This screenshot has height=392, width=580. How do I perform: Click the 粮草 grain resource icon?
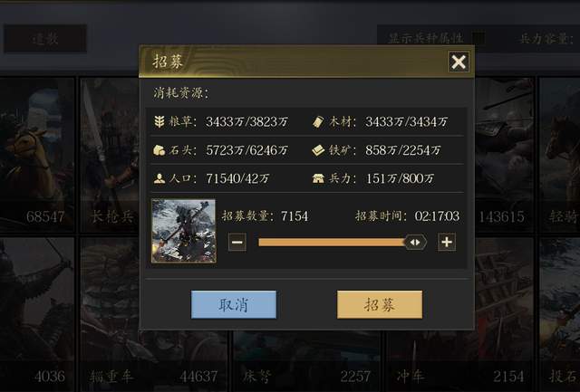tap(159, 121)
